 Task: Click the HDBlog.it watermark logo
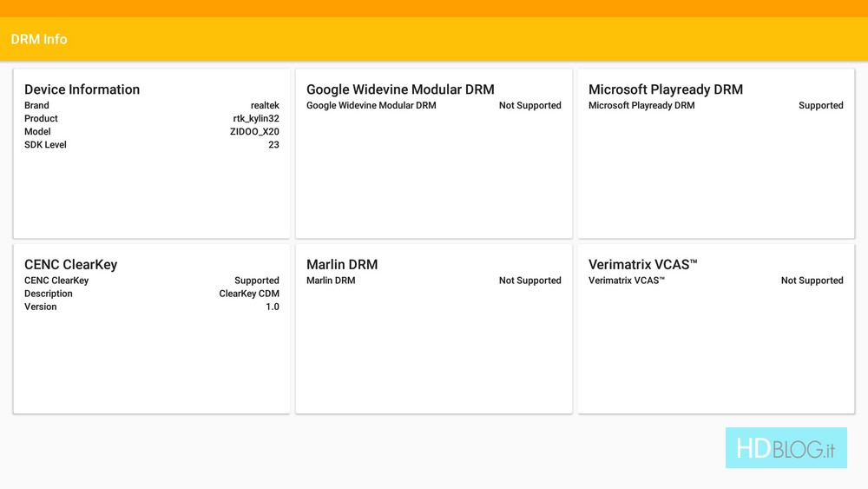[786, 448]
